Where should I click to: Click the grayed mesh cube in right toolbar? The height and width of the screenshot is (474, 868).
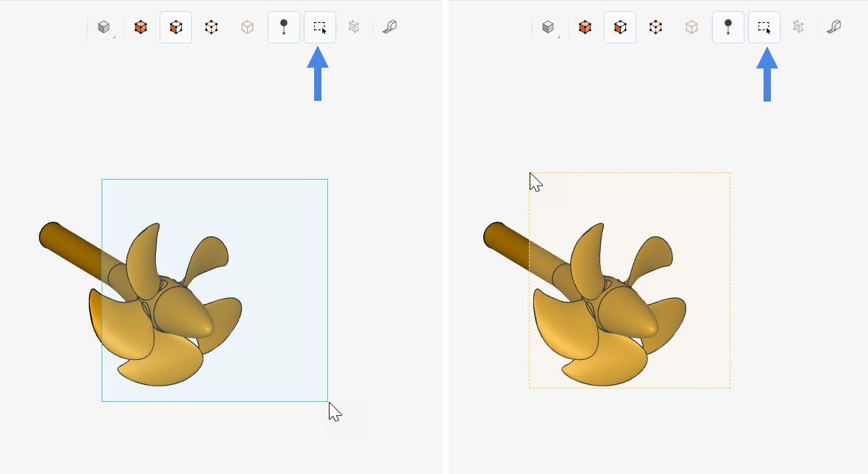[x=797, y=26]
